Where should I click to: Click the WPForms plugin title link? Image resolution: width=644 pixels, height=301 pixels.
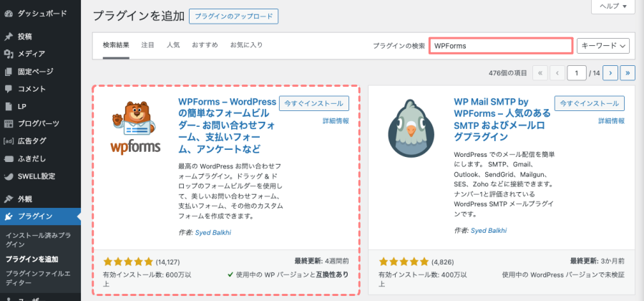227,125
